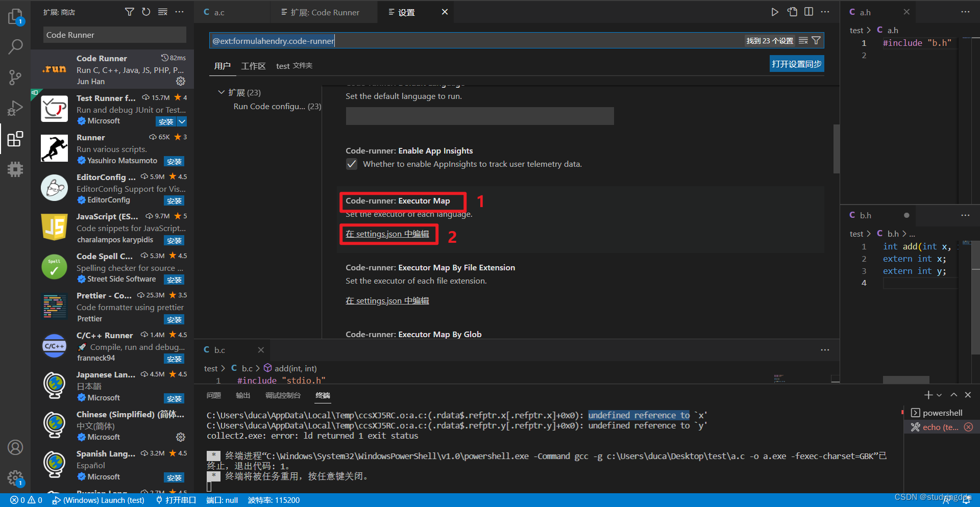
Task: Click the settings editor vertical scrollbar
Action: click(x=836, y=148)
